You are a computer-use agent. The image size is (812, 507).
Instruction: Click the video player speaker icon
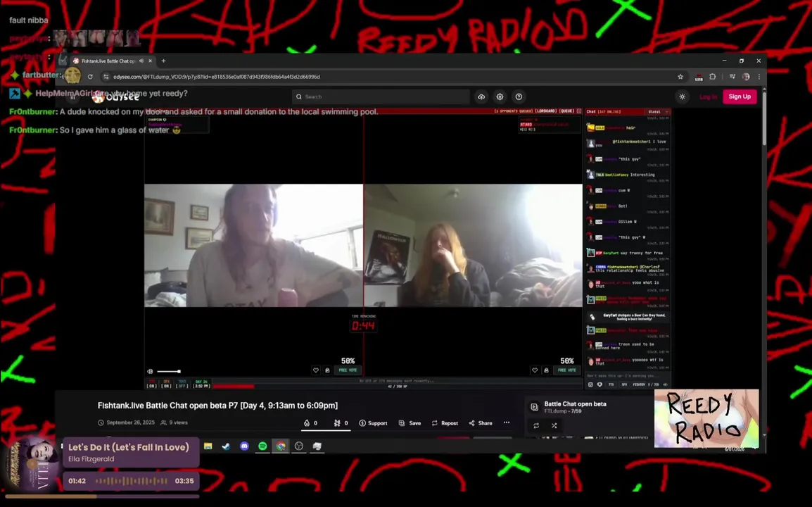150,371
